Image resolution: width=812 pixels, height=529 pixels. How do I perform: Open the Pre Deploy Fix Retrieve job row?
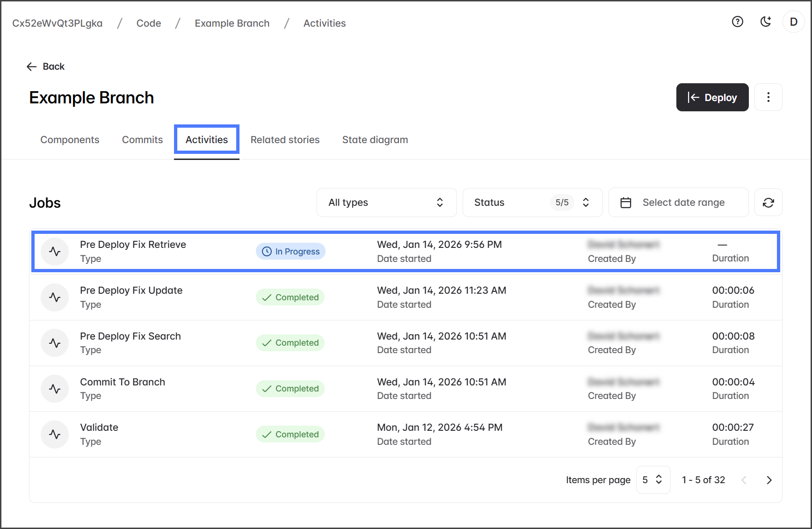pos(405,251)
